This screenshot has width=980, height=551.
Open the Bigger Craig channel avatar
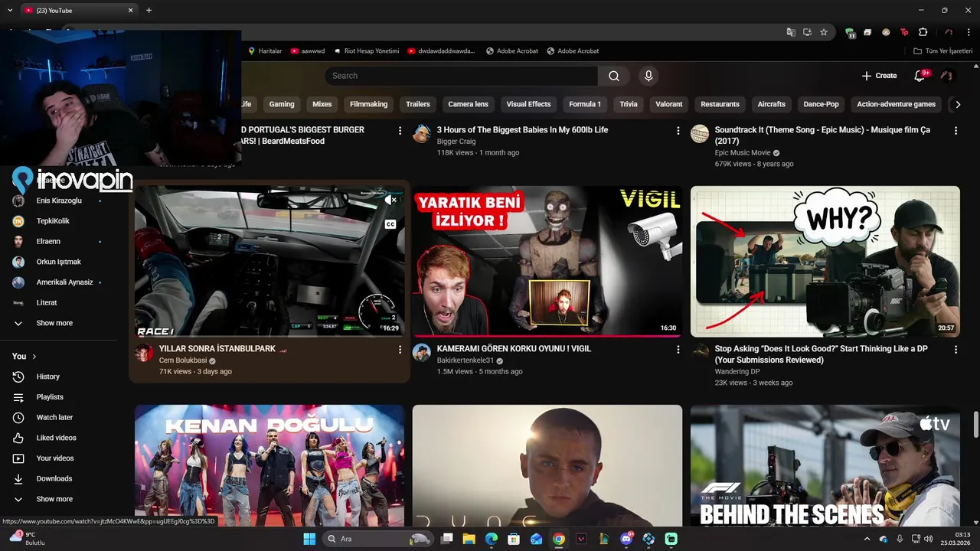click(x=422, y=134)
